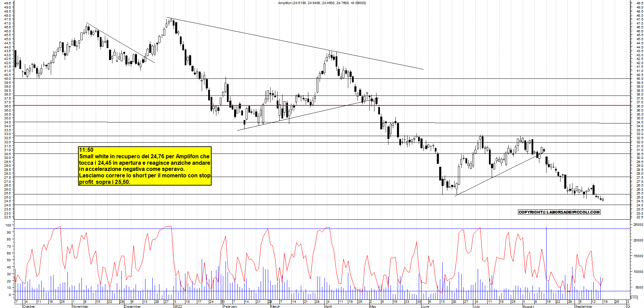The height and width of the screenshot is (308, 644).
Task: Click the Amplifon chart title with quote values
Action: point(322,3)
